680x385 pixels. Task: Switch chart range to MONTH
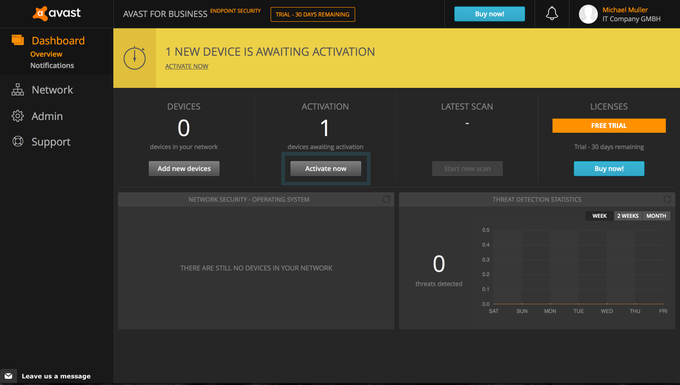point(656,216)
